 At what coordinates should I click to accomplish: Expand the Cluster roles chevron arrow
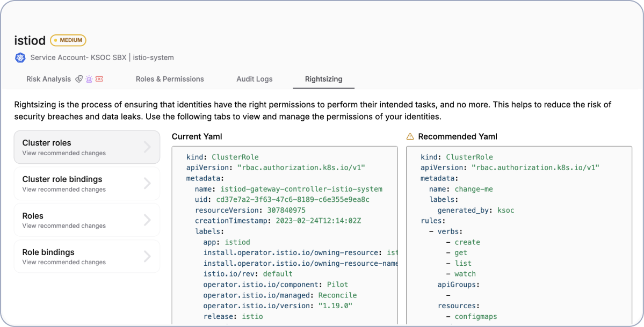point(148,147)
